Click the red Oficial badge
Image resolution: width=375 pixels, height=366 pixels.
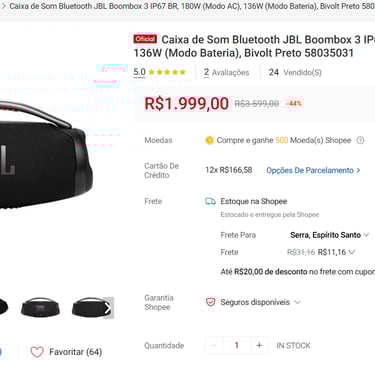click(145, 39)
